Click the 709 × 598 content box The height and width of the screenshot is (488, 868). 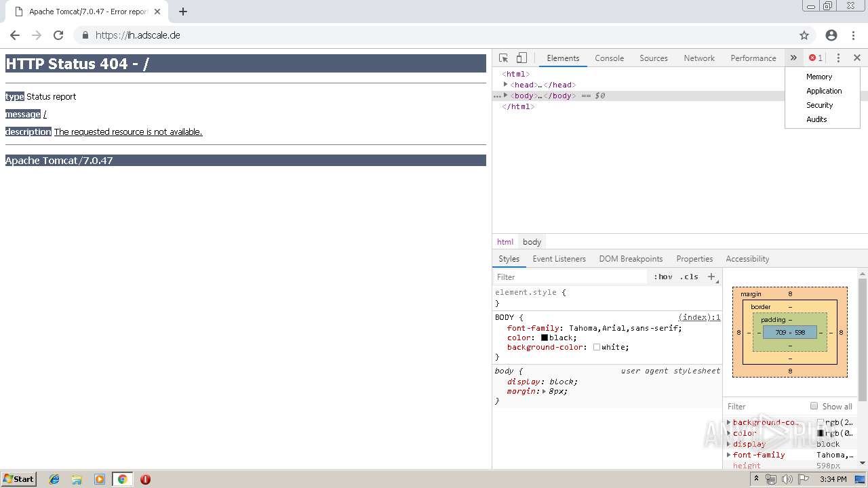(790, 332)
